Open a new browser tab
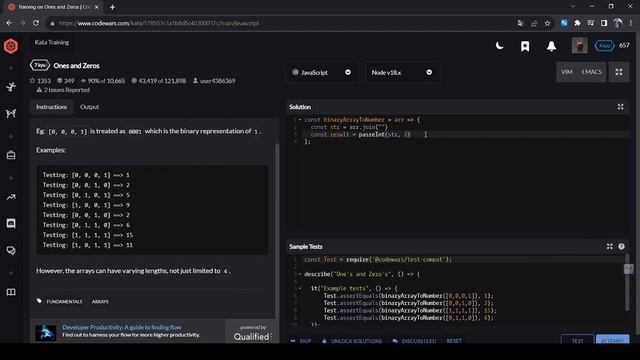 click(112, 7)
